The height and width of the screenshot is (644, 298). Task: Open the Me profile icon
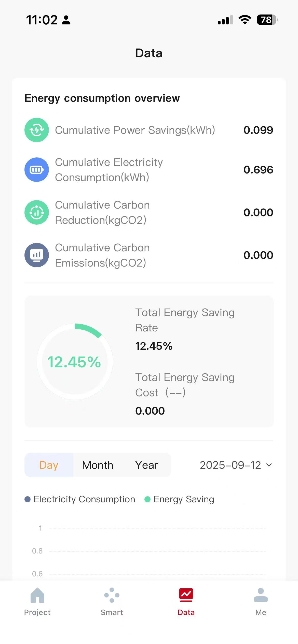coord(261,595)
